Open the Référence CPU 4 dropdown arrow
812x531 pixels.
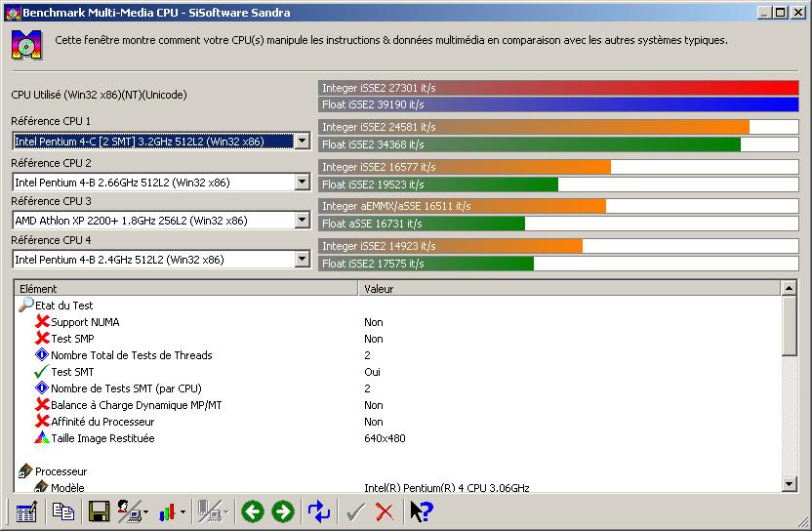tap(302, 259)
